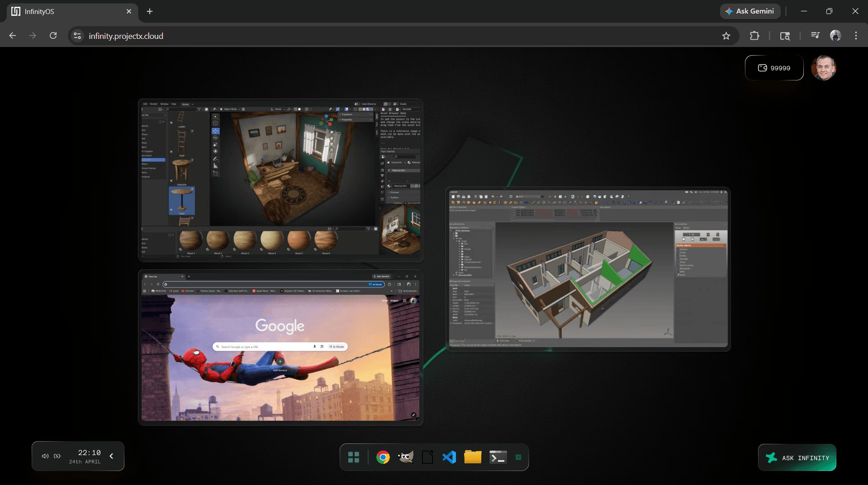The height and width of the screenshot is (485, 868).
Task: Launch Google Chrome from the dock
Action: pos(383,457)
